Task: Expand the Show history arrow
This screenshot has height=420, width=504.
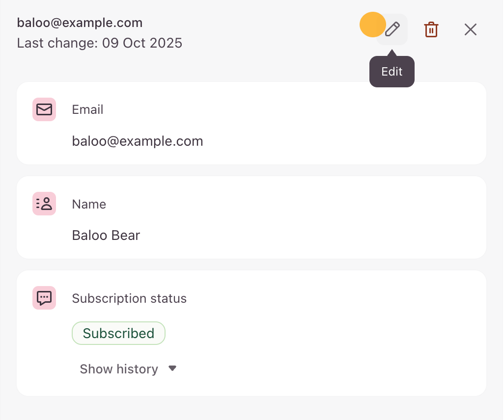Action: 172,368
